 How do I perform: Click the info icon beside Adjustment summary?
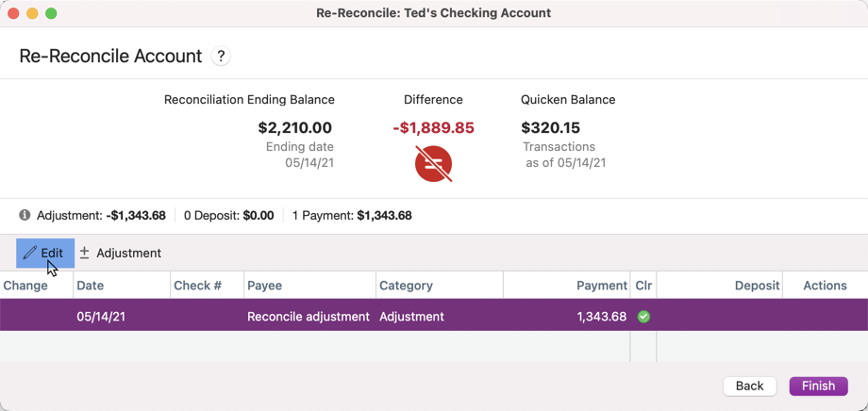[x=25, y=215]
